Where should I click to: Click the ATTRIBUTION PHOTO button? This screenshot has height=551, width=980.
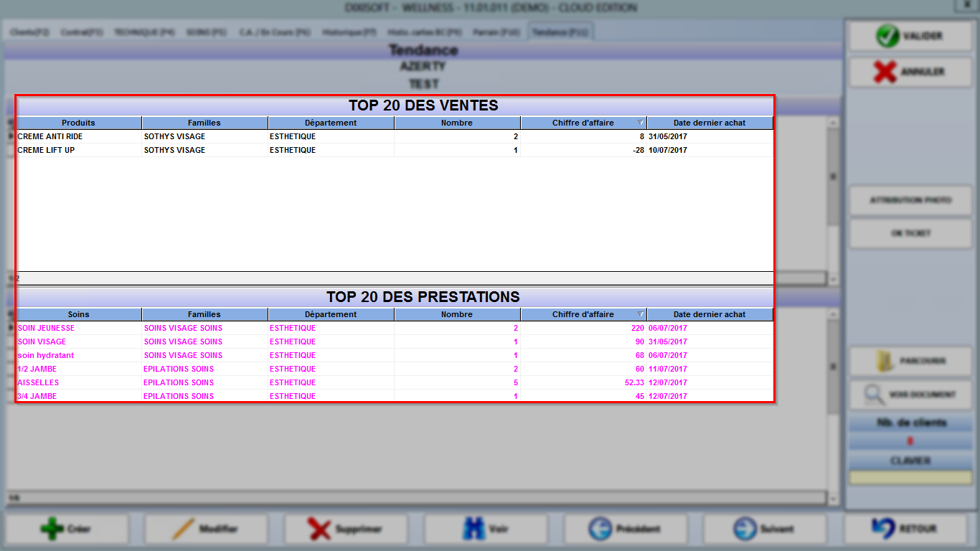coord(910,200)
